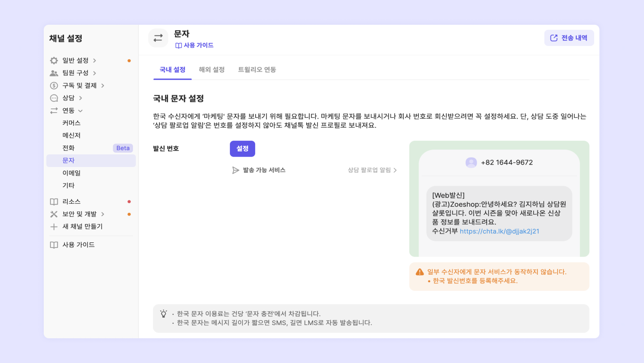The height and width of the screenshot is (363, 644).
Task: Click the swap arrows icon beside 문자 title
Action: click(158, 38)
